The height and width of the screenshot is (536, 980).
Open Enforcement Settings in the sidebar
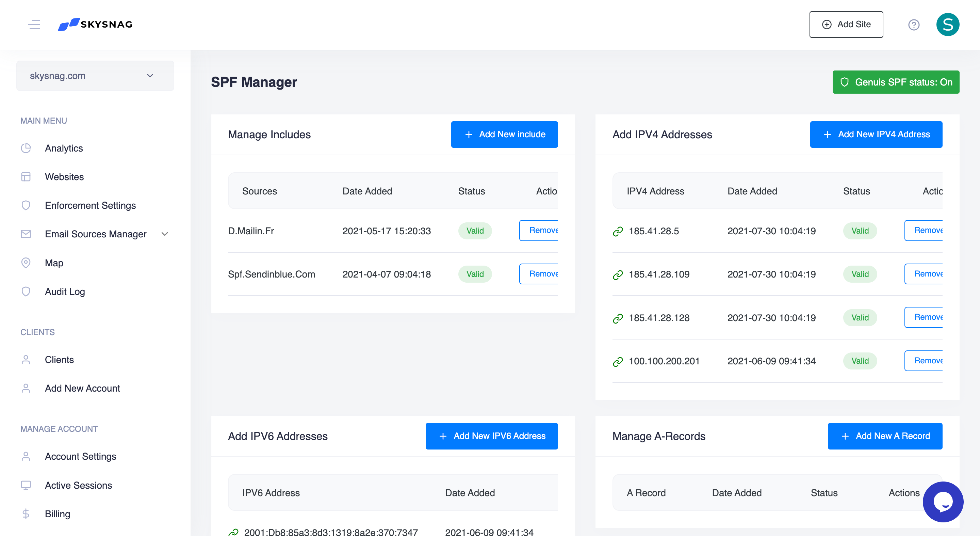pyautogui.click(x=90, y=206)
